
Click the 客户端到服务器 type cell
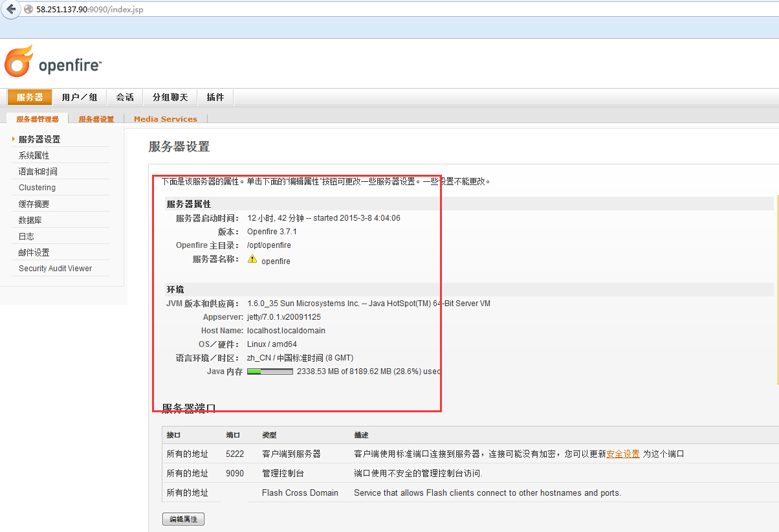pyautogui.click(x=291, y=454)
